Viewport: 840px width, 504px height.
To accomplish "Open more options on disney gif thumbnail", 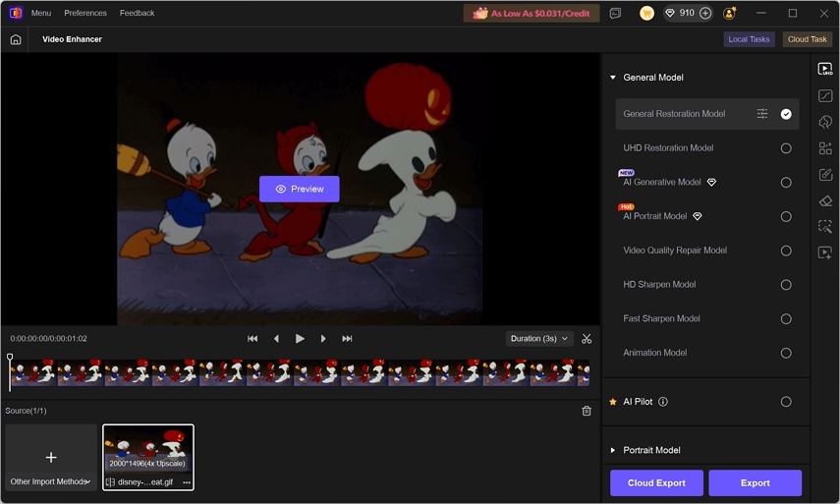I will (x=187, y=482).
